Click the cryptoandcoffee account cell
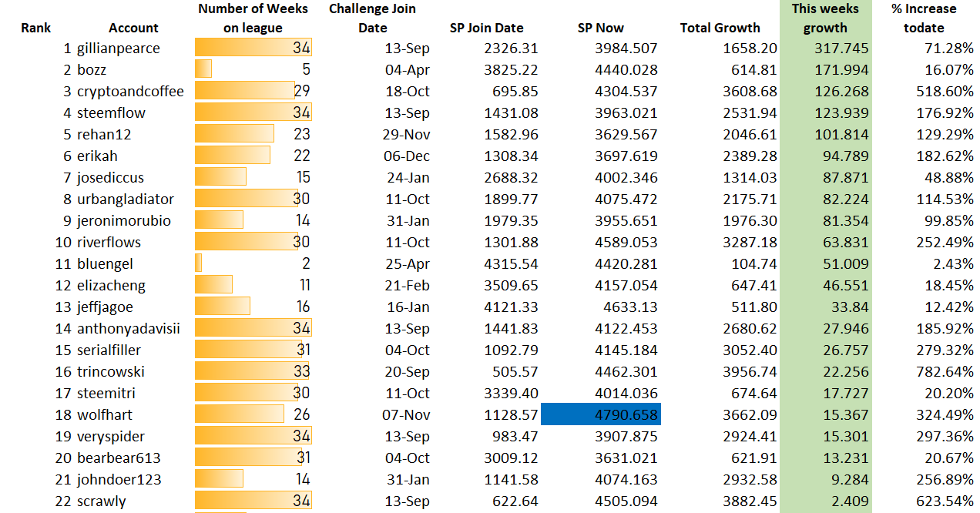The width and height of the screenshot is (980, 513). pos(130,91)
